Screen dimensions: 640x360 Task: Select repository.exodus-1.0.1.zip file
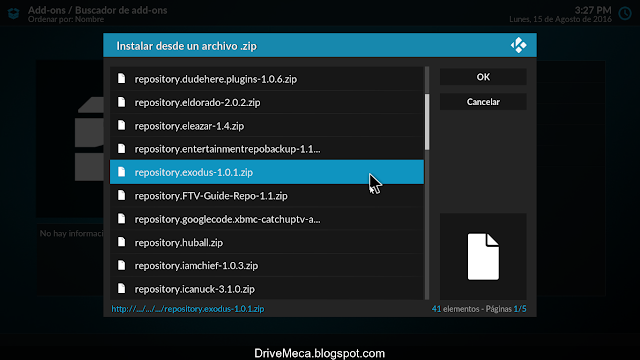pos(267,172)
